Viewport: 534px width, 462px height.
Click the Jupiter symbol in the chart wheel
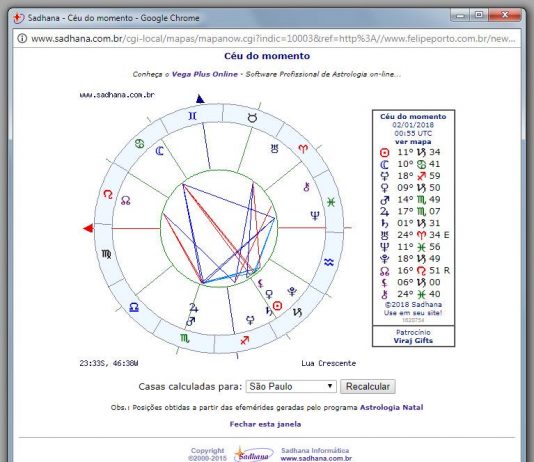[194, 307]
